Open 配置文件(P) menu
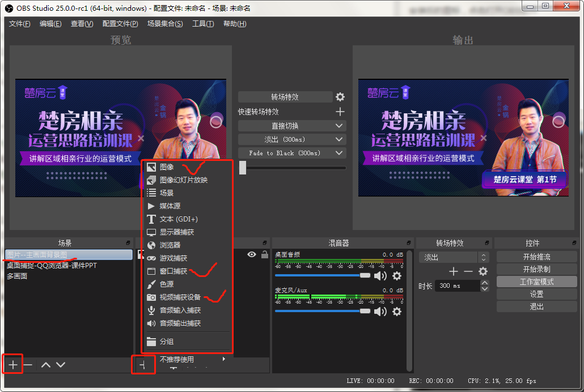The height and width of the screenshot is (392, 584). pos(120,24)
